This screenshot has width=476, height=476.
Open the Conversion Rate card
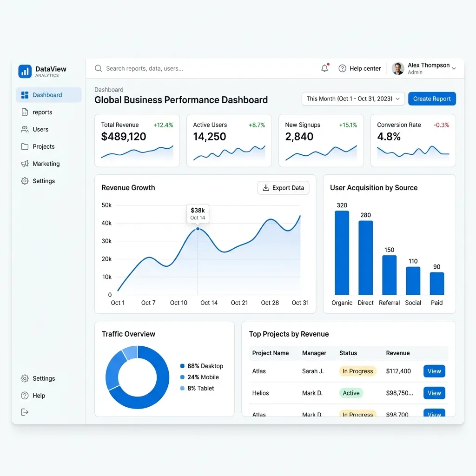(413, 140)
